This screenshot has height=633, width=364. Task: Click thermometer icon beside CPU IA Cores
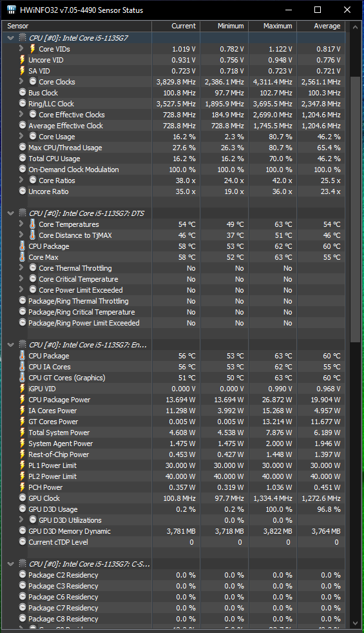23,367
